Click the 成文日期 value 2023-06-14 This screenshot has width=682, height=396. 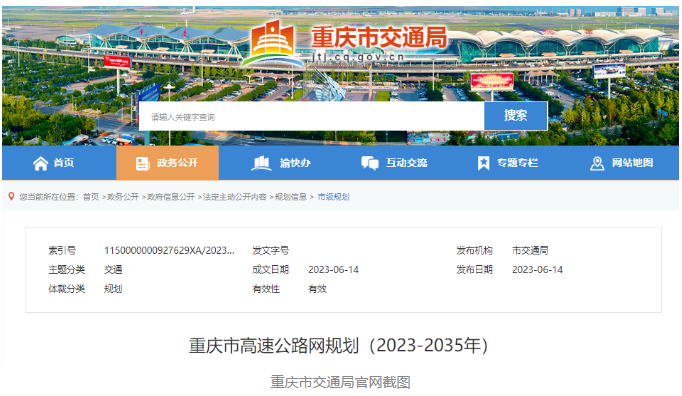[334, 269]
